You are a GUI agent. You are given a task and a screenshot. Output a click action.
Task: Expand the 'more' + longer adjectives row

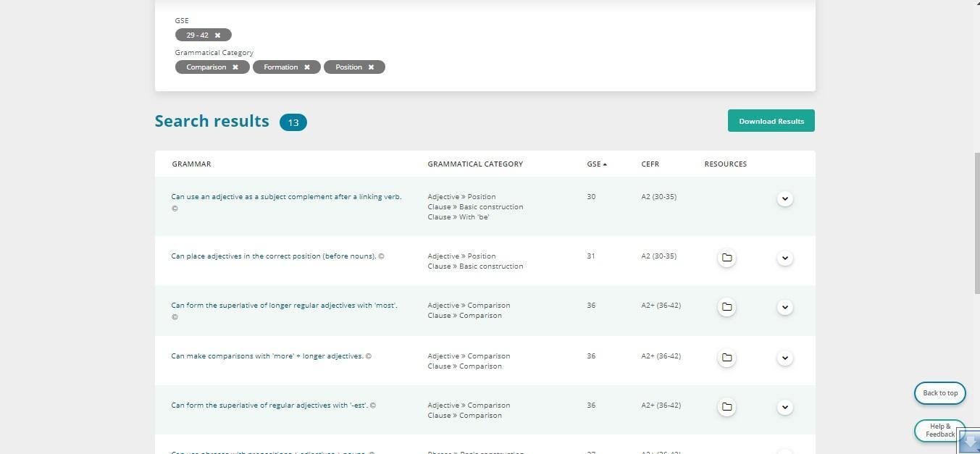tap(784, 358)
